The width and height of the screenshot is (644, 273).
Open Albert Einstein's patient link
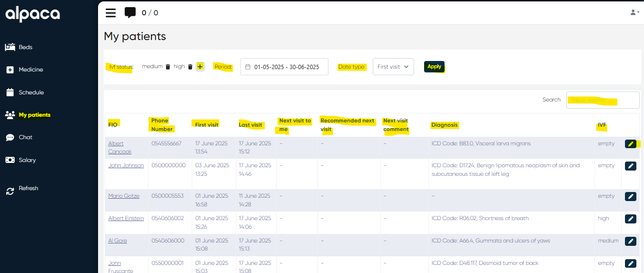point(126,218)
